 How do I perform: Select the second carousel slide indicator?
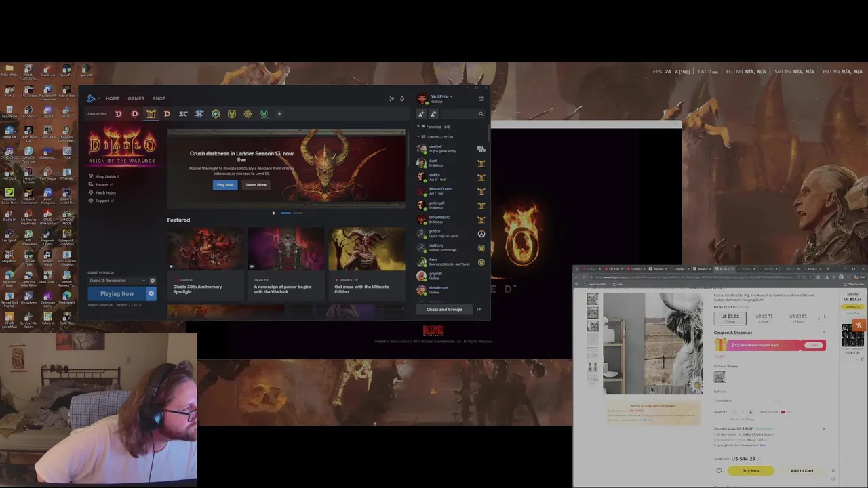(298, 213)
